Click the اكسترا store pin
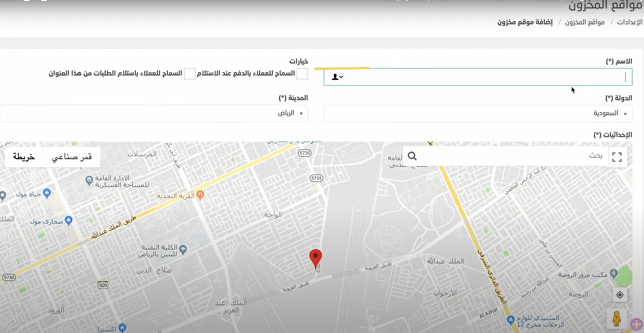Image resolution: width=644 pixels, height=333 pixels. (x=122, y=328)
